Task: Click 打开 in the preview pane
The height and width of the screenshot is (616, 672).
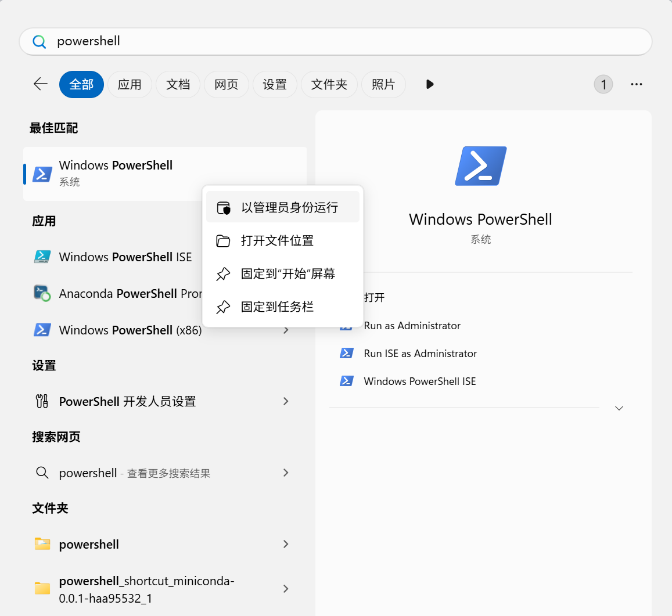Action: [x=374, y=298]
